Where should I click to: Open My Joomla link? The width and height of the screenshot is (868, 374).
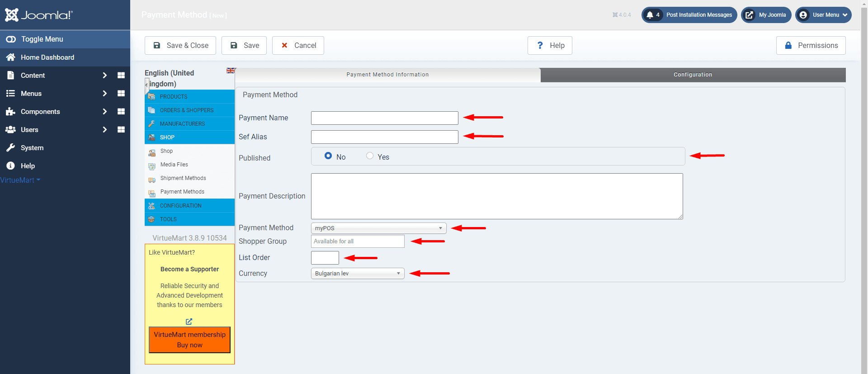[x=766, y=15]
